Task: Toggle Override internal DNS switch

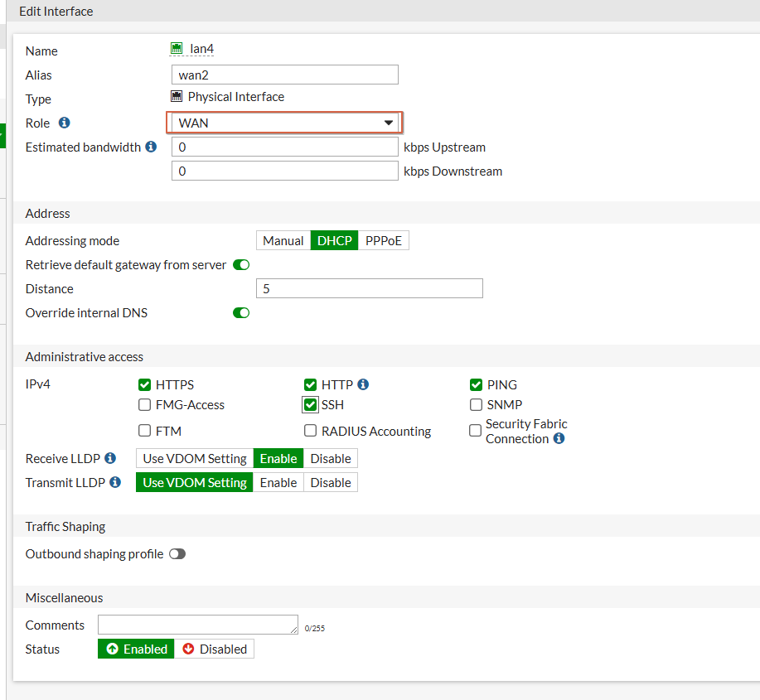Action: (x=241, y=313)
